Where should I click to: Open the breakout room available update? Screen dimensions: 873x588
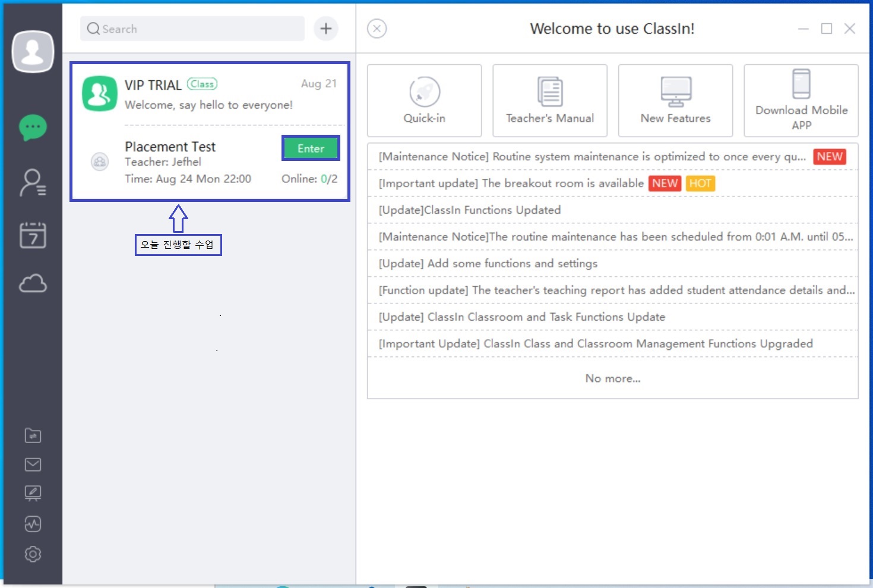click(x=613, y=184)
